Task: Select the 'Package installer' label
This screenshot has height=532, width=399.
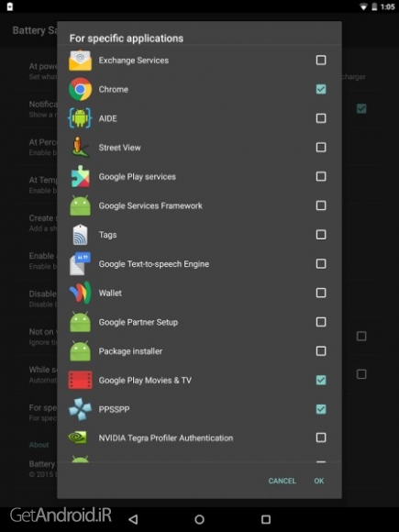Action: pyautogui.click(x=130, y=351)
